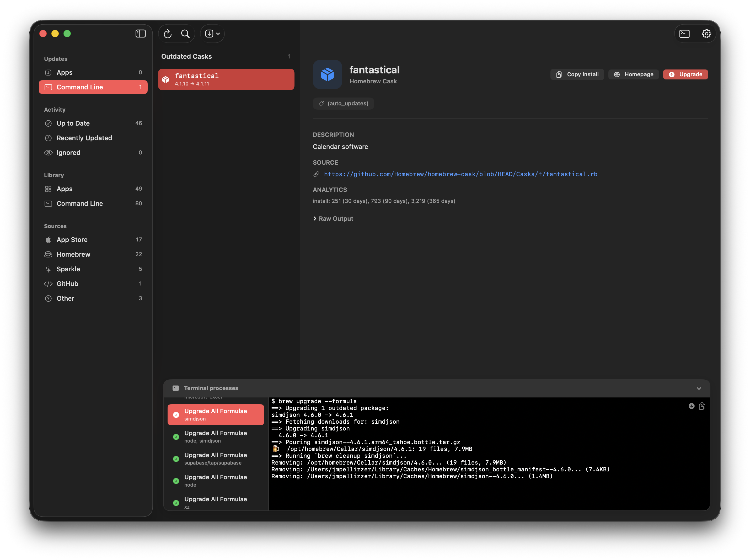Click the copy terminal output icon

coord(702,406)
